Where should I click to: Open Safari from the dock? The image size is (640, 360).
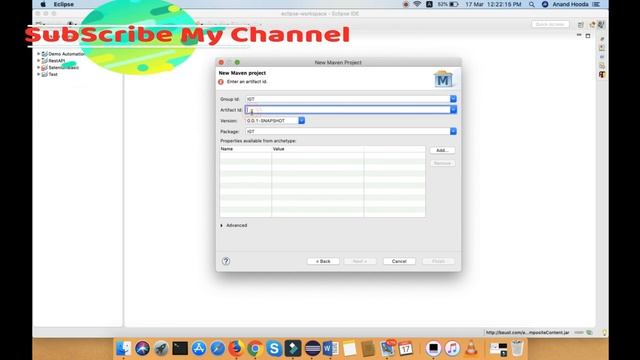click(218, 348)
